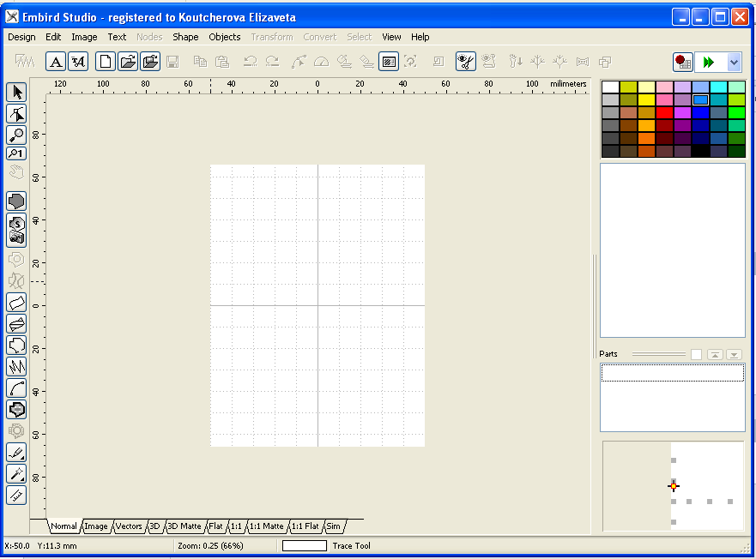756x559 pixels.
Task: Click the 1:1 zoom tool
Action: 16,153
